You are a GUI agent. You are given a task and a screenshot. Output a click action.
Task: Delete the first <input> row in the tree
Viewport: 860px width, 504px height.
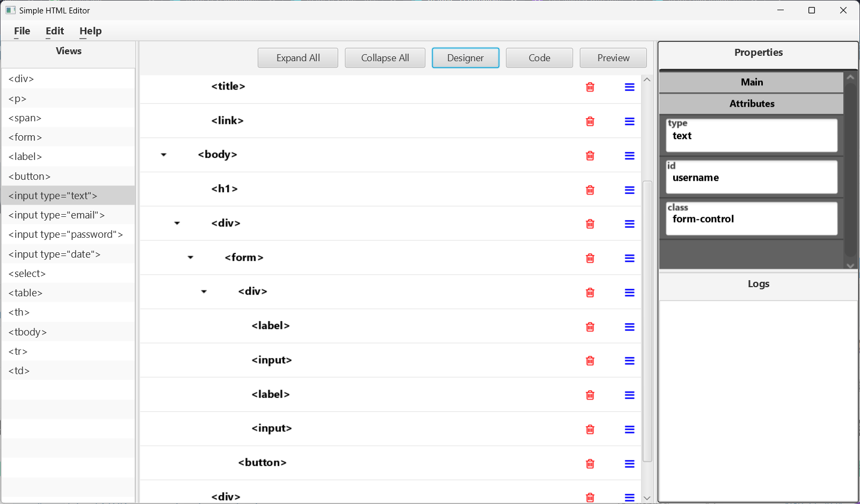tap(590, 361)
